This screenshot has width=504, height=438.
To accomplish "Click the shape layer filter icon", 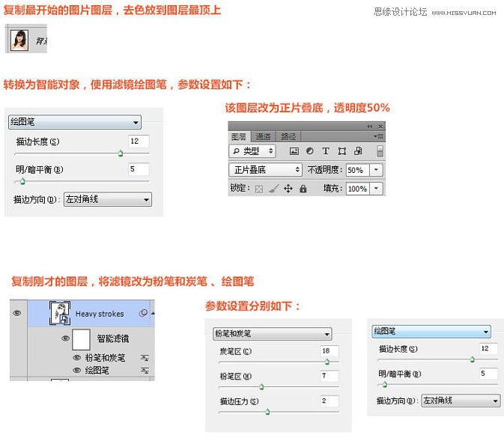I will [342, 151].
